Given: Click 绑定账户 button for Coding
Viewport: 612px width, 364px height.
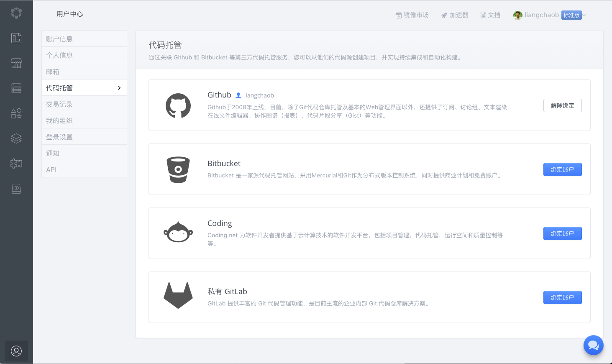Looking at the screenshot, I should [563, 233].
